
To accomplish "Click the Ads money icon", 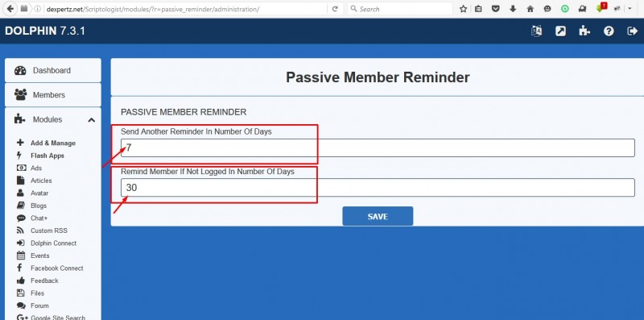I will pyautogui.click(x=21, y=168).
